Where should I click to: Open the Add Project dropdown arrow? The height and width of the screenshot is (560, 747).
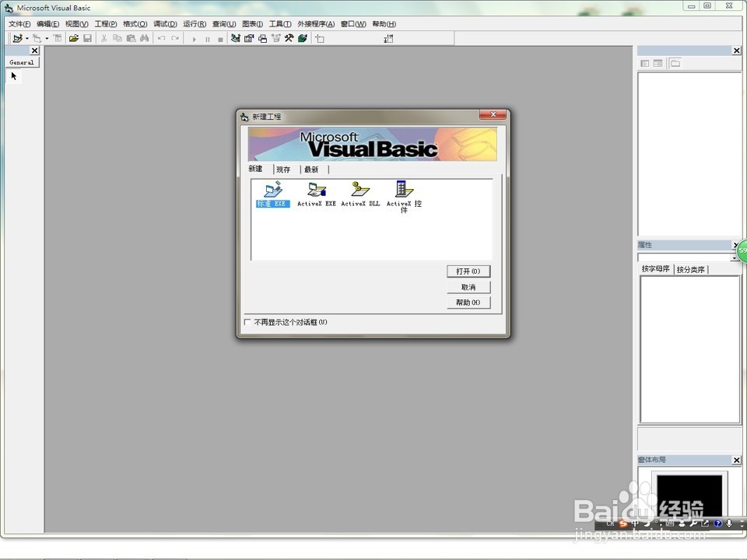[x=27, y=39]
